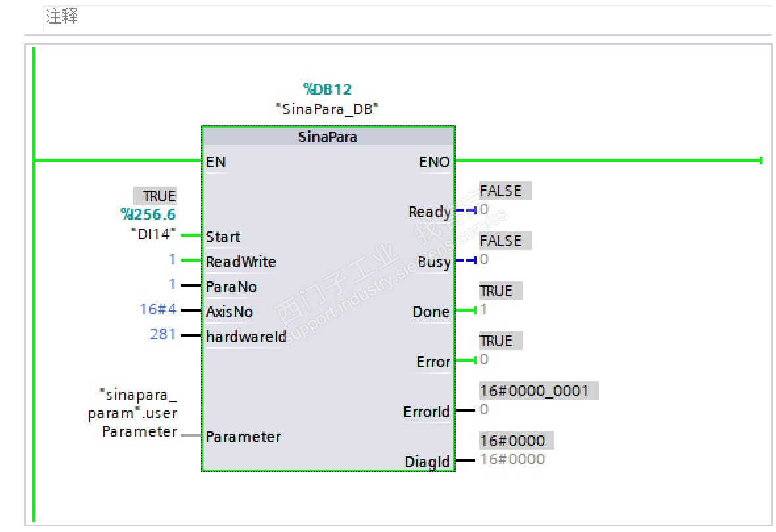Click the Parameter input pin label

coord(243,437)
